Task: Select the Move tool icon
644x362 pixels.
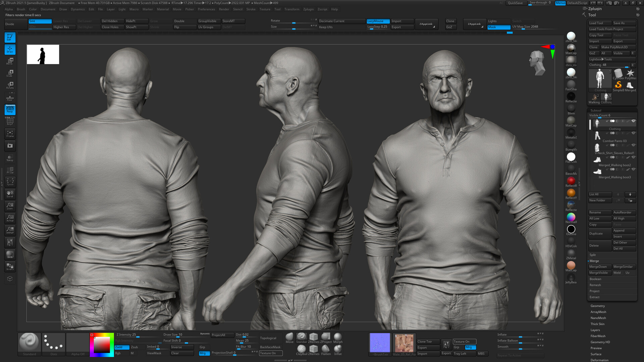Action: click(9, 61)
